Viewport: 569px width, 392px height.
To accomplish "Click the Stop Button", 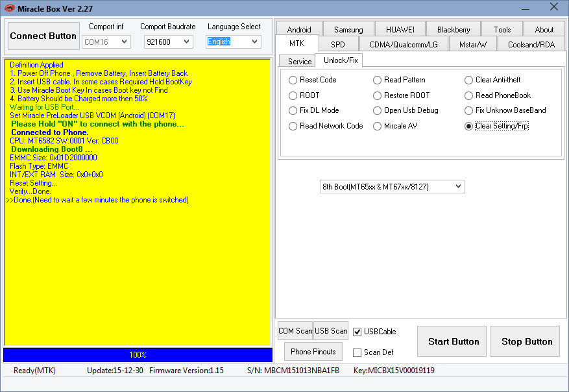I will coord(525,341).
